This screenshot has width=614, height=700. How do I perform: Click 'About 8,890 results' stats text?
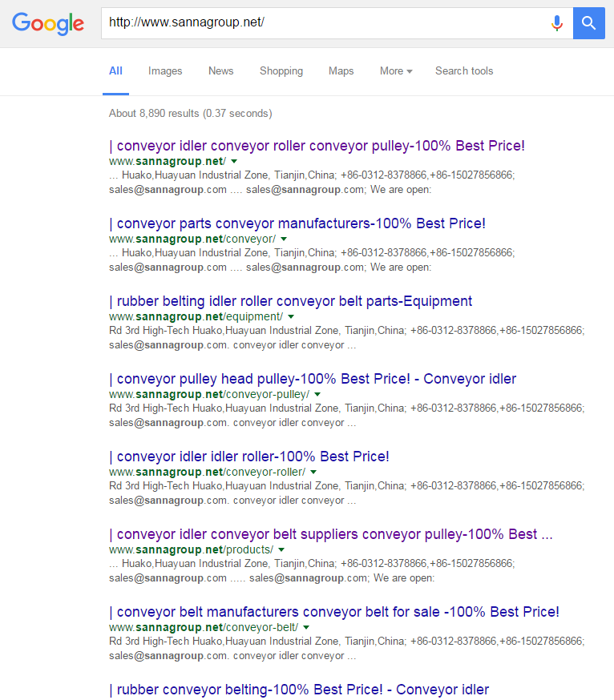190,114
